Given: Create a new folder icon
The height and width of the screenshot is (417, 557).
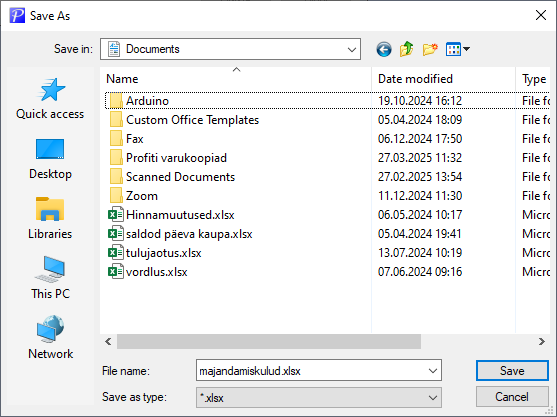Looking at the screenshot, I should click(x=430, y=49).
